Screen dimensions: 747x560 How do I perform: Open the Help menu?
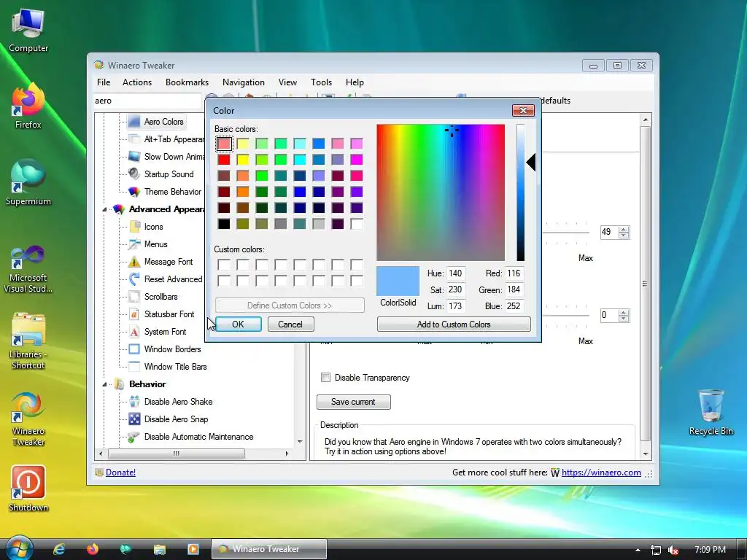pos(355,82)
